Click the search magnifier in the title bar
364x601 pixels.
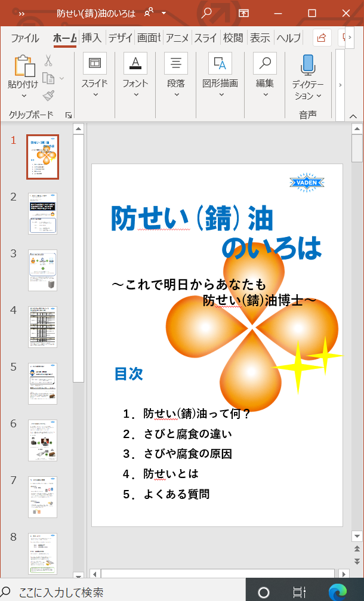206,13
